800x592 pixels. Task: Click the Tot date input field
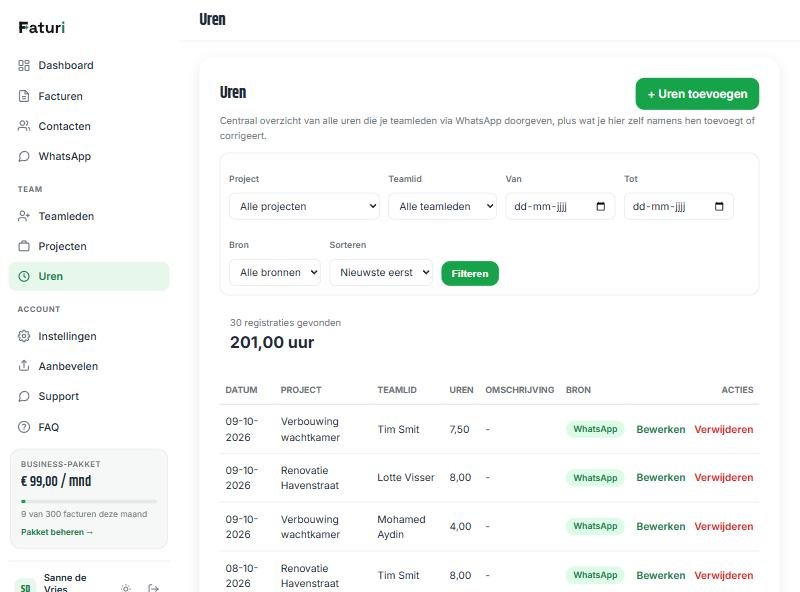pyautogui.click(x=679, y=206)
